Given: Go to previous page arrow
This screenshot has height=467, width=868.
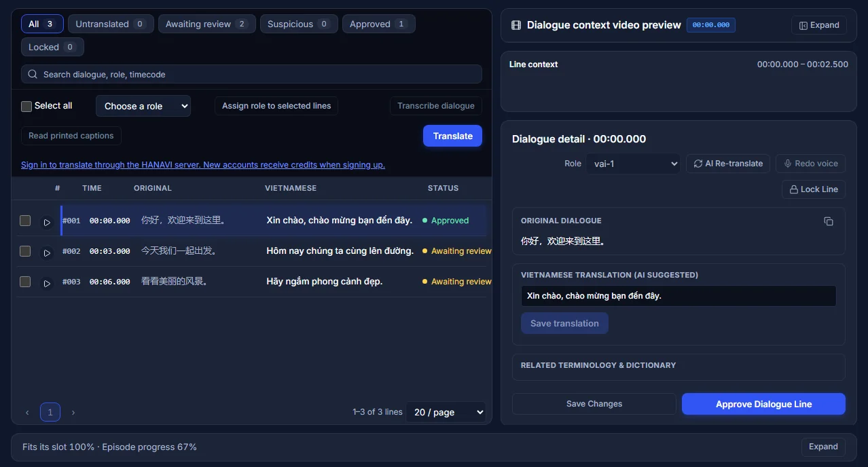Looking at the screenshot, I should point(27,412).
